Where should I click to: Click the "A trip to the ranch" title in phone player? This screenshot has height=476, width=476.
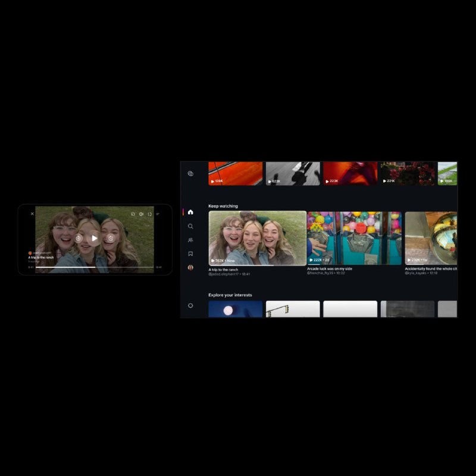(x=41, y=258)
